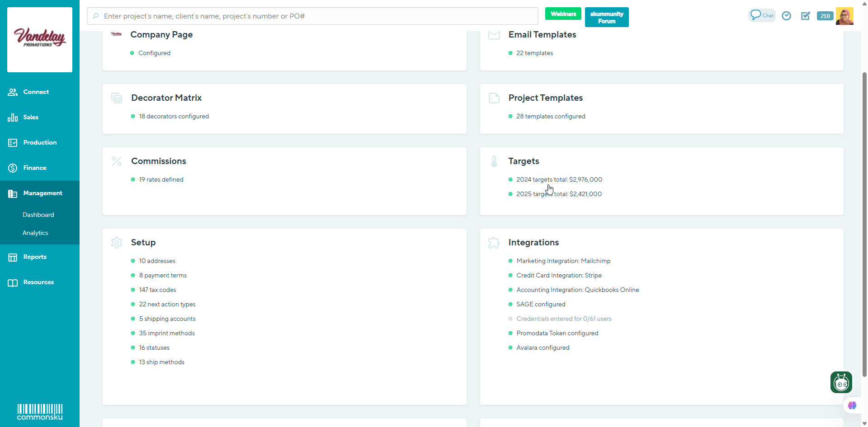Click the Integrations puzzle icon
Viewport: 868px width, 427px height.
(x=494, y=243)
